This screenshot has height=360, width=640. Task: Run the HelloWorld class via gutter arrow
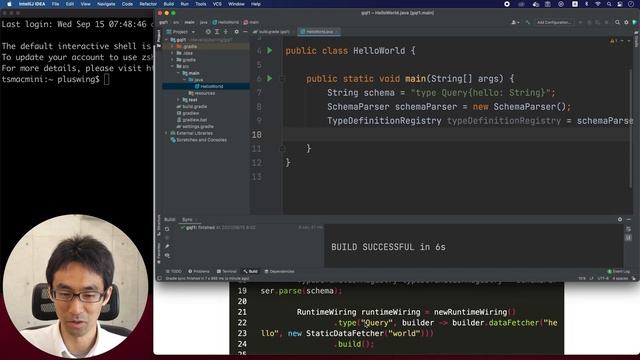(270, 51)
